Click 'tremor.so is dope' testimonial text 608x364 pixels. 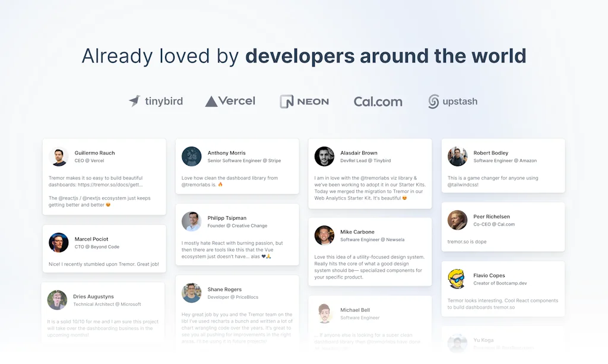tap(467, 242)
